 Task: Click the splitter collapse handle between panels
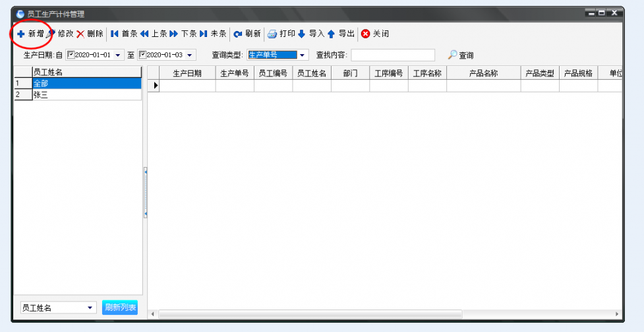[x=146, y=193]
